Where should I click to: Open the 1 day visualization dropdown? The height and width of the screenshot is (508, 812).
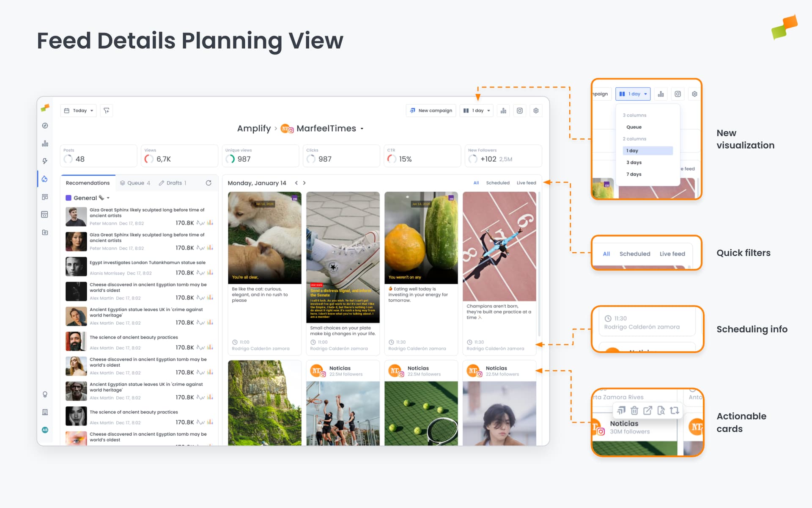[x=476, y=110]
